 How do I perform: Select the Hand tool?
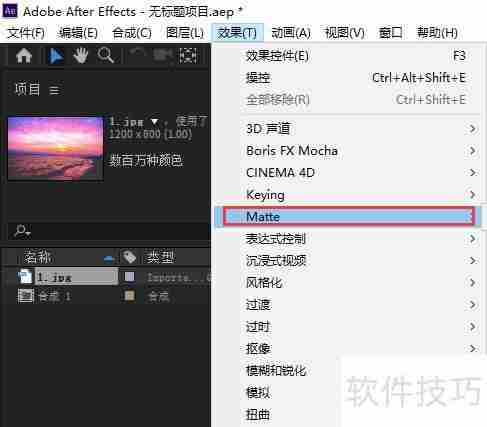80,56
